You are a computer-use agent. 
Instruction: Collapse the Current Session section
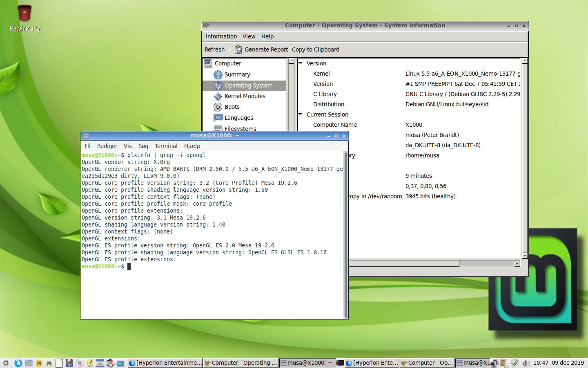click(301, 114)
